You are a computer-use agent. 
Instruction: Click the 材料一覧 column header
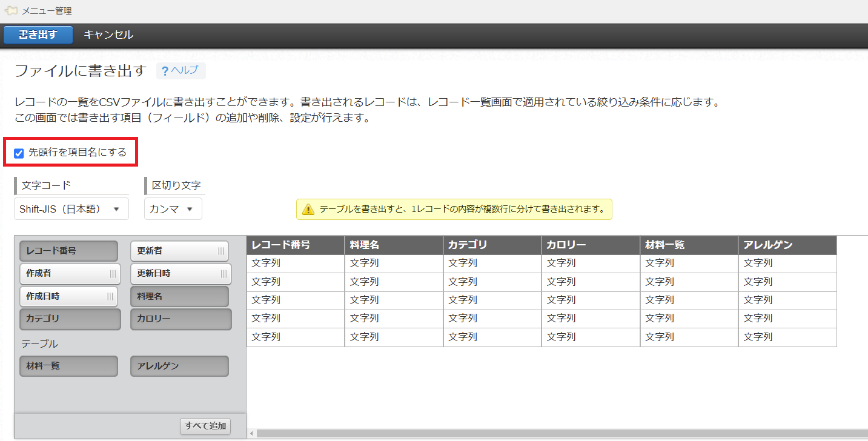click(x=689, y=245)
